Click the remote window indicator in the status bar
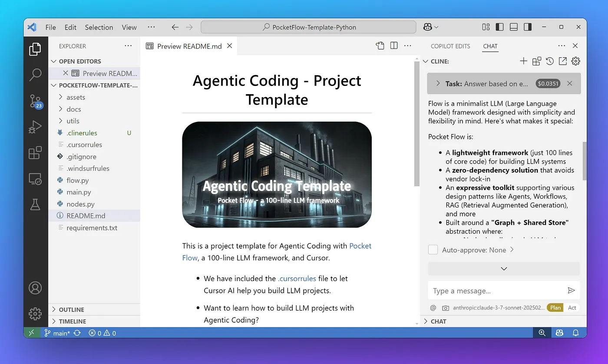The image size is (608, 364). (x=31, y=333)
